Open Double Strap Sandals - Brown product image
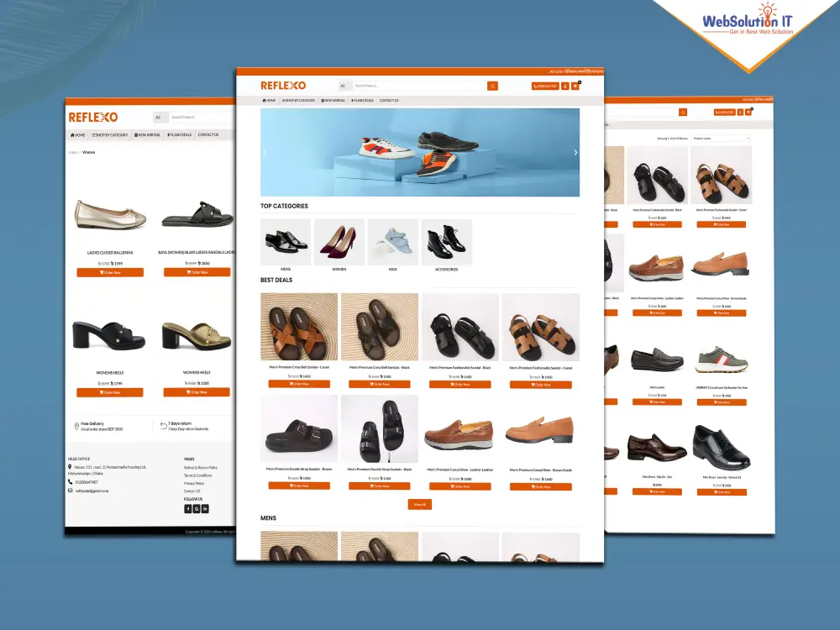 pyautogui.click(x=299, y=428)
